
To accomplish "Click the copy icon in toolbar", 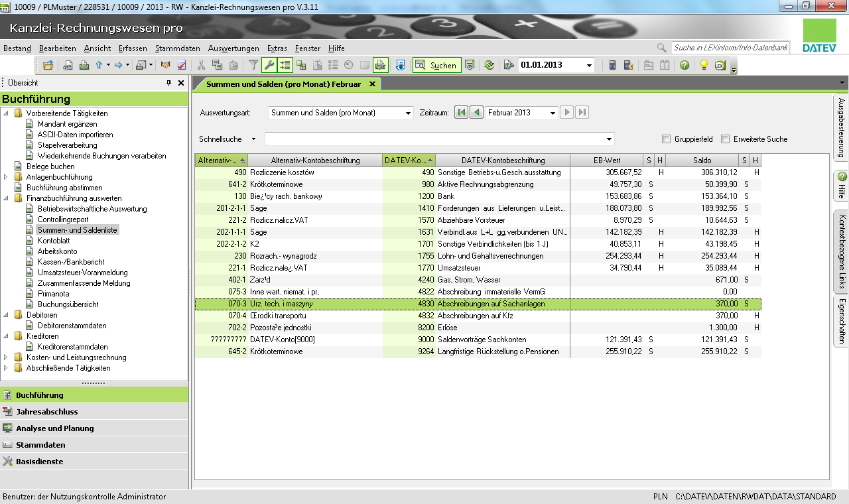I will point(217,65).
